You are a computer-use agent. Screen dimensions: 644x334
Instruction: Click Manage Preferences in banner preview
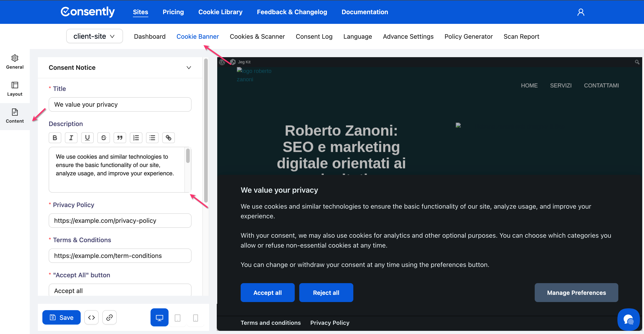point(576,293)
